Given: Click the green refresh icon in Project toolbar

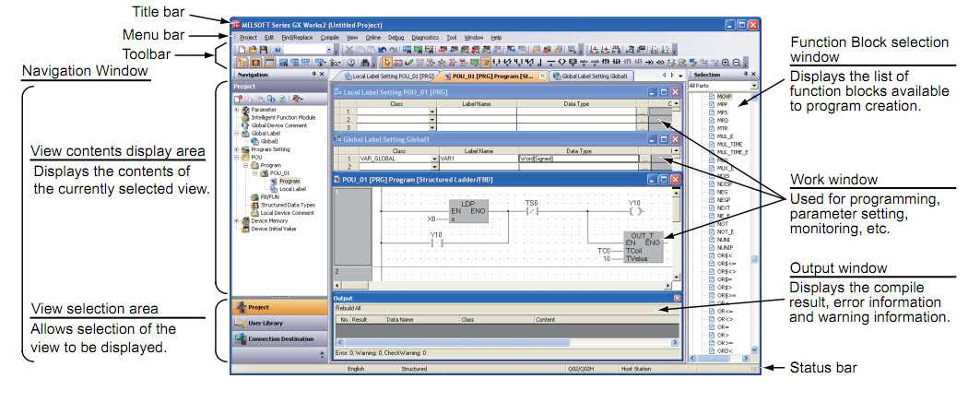Looking at the screenshot, I should 282,99.
